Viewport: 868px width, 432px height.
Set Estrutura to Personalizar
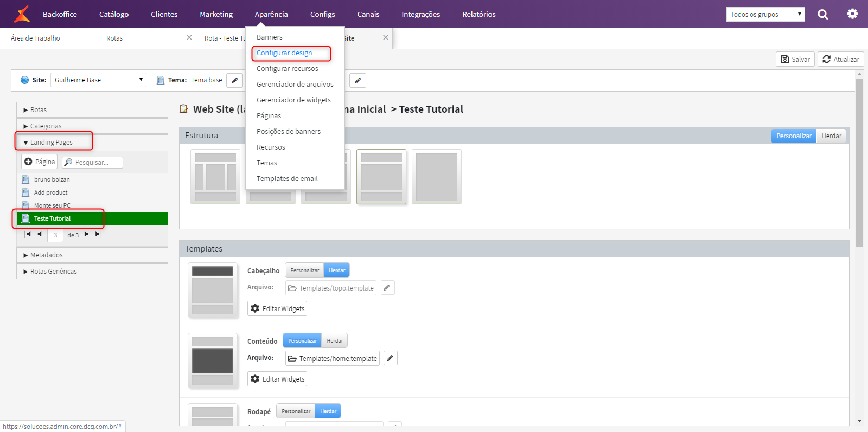tap(794, 136)
